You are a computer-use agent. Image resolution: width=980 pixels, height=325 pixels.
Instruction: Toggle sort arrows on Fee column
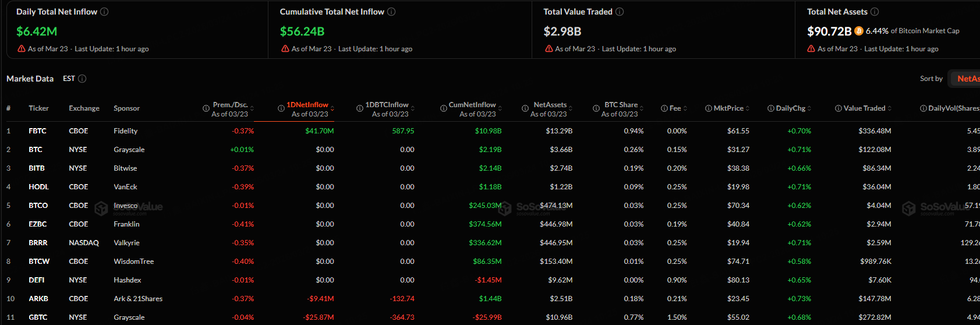click(685, 108)
